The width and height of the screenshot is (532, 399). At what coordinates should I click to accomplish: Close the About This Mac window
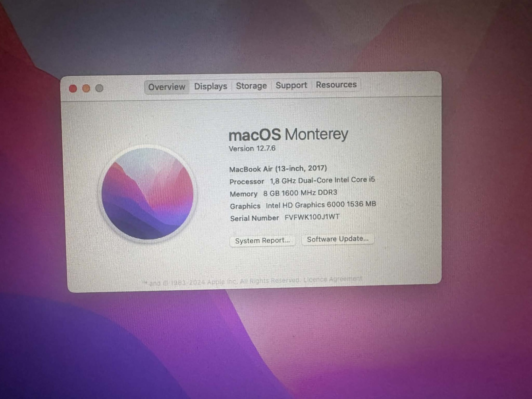(73, 88)
